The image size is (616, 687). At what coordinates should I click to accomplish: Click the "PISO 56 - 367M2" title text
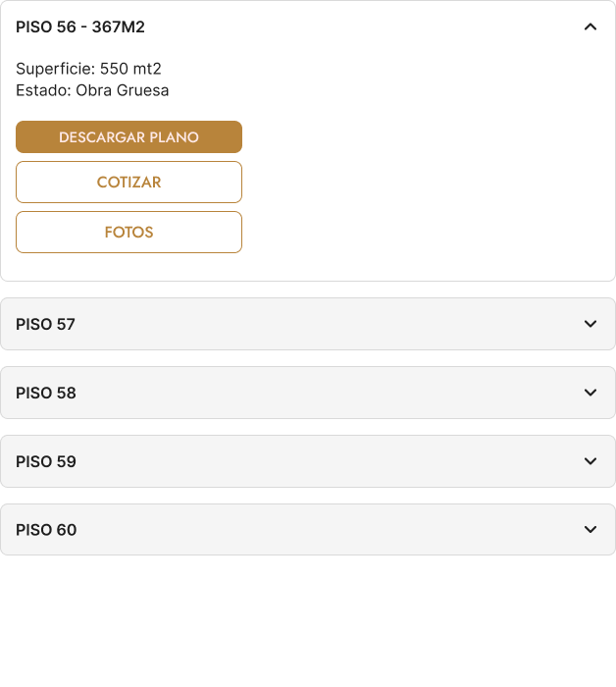(80, 27)
